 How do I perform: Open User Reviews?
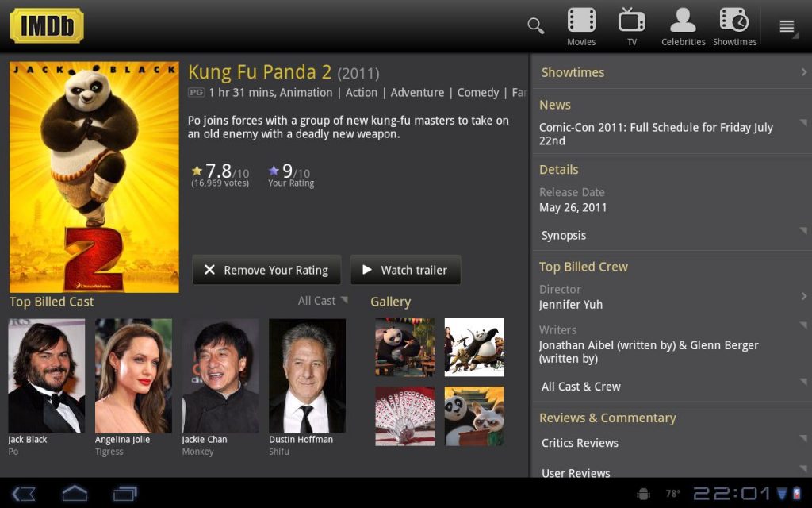[x=672, y=471]
